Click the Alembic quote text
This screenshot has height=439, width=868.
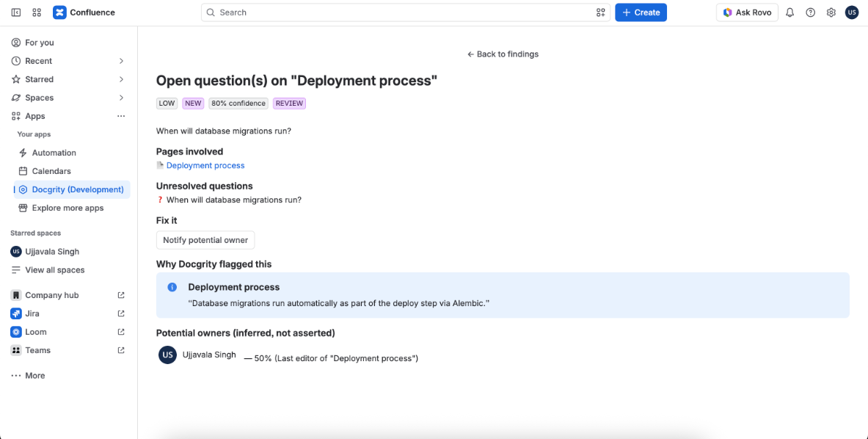[339, 303]
